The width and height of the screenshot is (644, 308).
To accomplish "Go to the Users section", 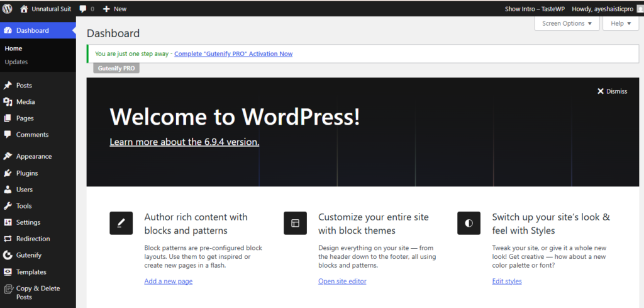I will point(25,190).
